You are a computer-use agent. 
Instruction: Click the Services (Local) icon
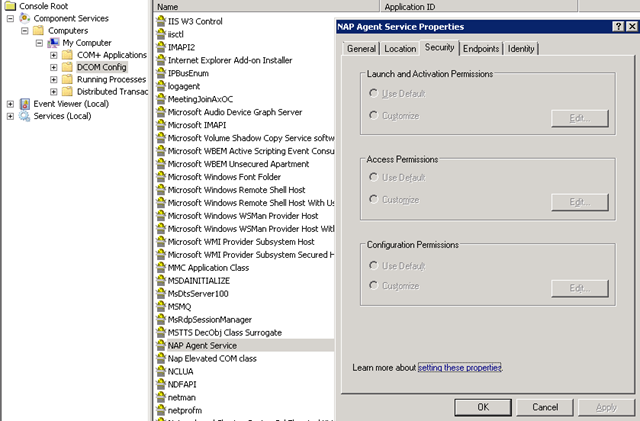coord(25,116)
